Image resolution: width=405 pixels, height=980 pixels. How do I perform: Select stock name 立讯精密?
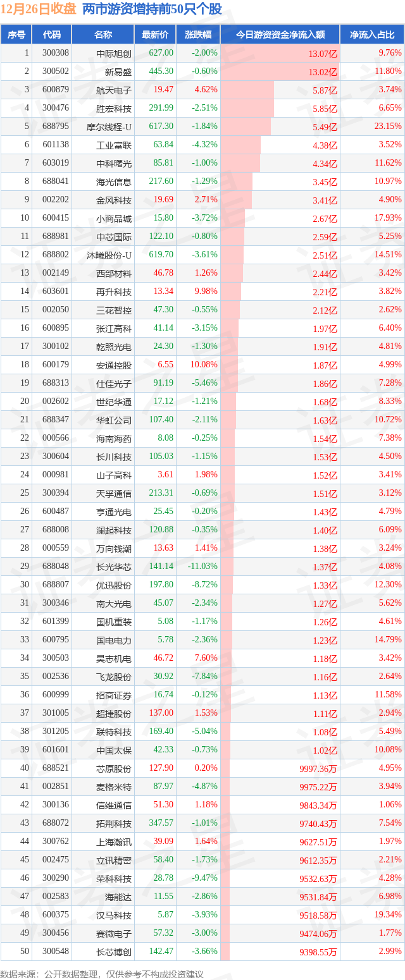point(114,860)
